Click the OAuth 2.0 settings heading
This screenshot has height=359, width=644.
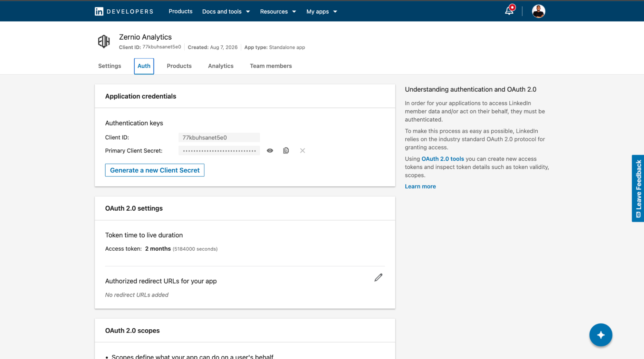134,208
